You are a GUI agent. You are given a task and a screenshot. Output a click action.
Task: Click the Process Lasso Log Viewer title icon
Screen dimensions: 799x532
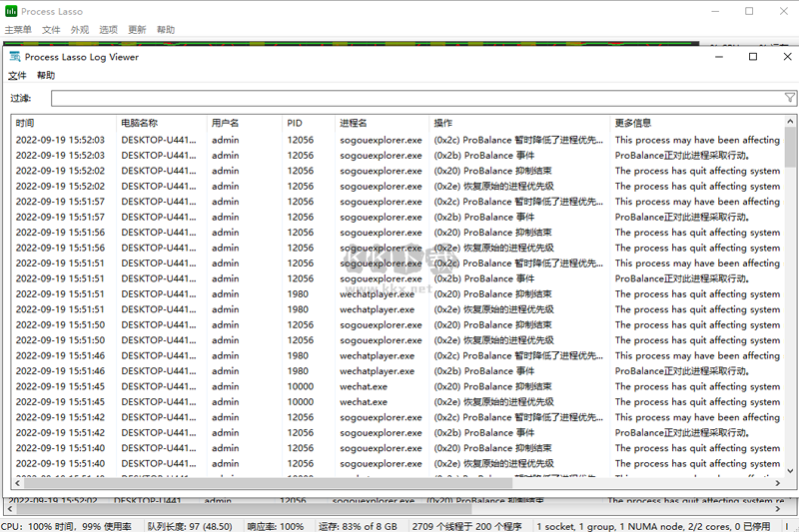coord(15,57)
